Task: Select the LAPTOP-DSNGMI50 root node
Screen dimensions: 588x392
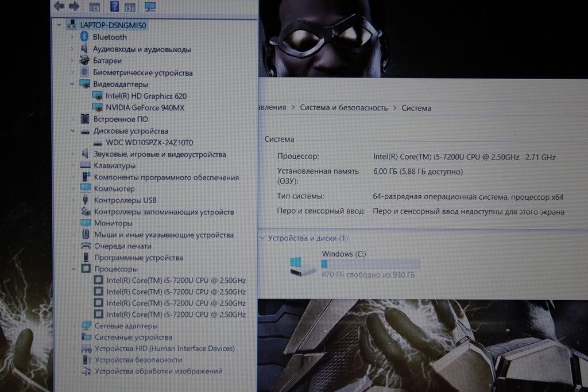Action: point(113,25)
